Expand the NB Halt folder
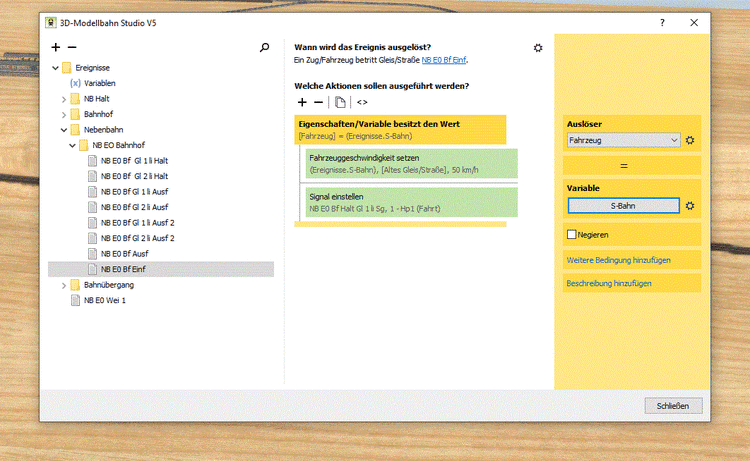This screenshot has width=750, height=461. [64, 99]
